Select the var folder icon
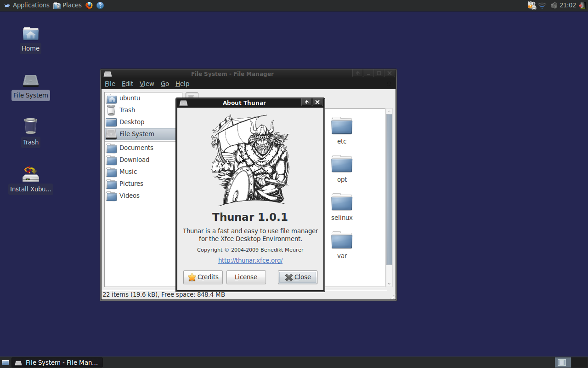This screenshot has height=368, width=588. [342, 241]
